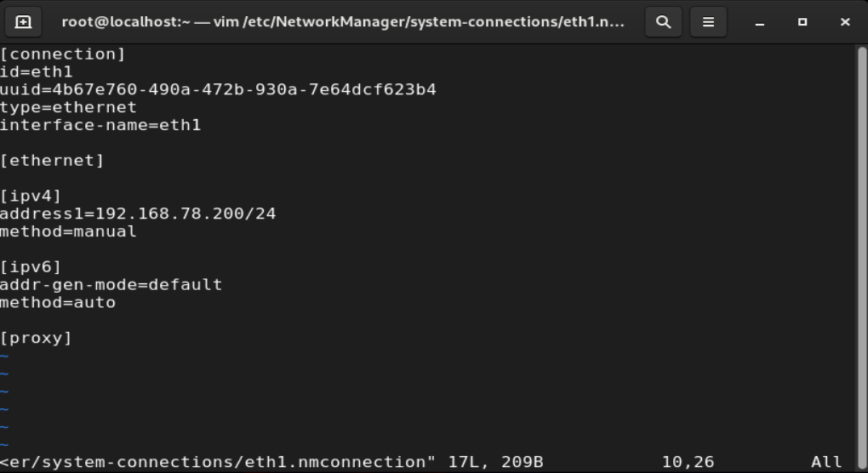Open the terminal hamburger menu
The width and height of the screenshot is (868, 473).
point(708,22)
